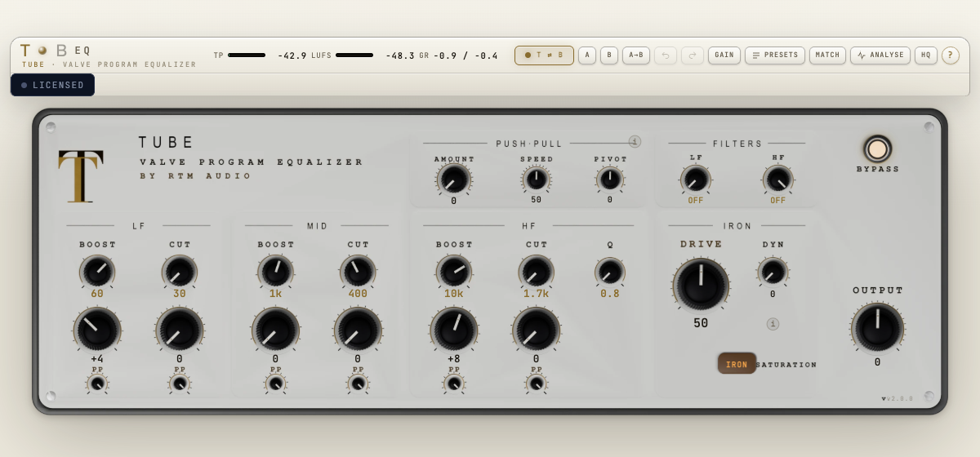Viewport: 980px width, 457px height.
Task: Click the Drive value 50
Action: (x=701, y=323)
